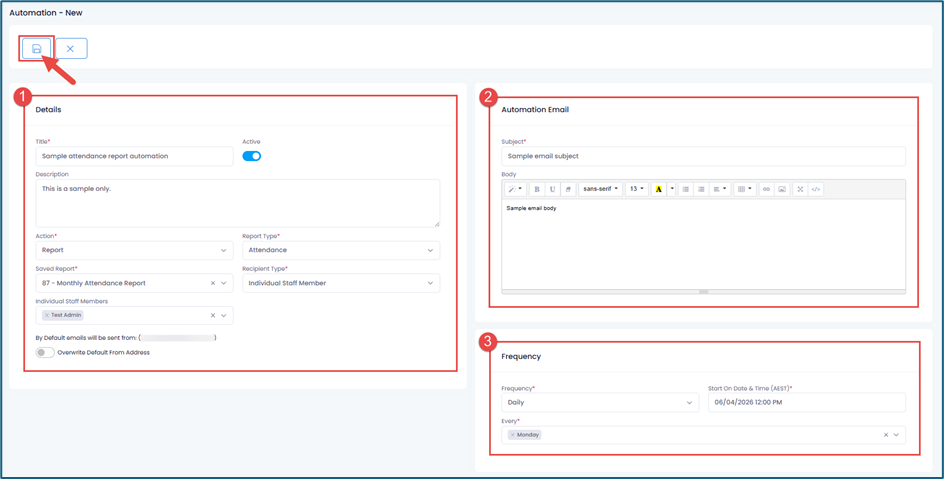Switch the body editor to fullscreen
Screen dimensions: 944x479
click(800, 189)
